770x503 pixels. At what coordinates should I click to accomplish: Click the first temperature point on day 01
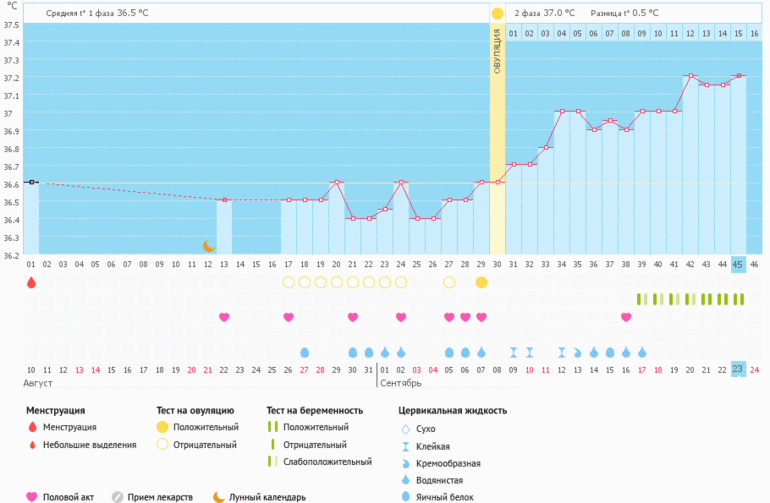tap(31, 182)
